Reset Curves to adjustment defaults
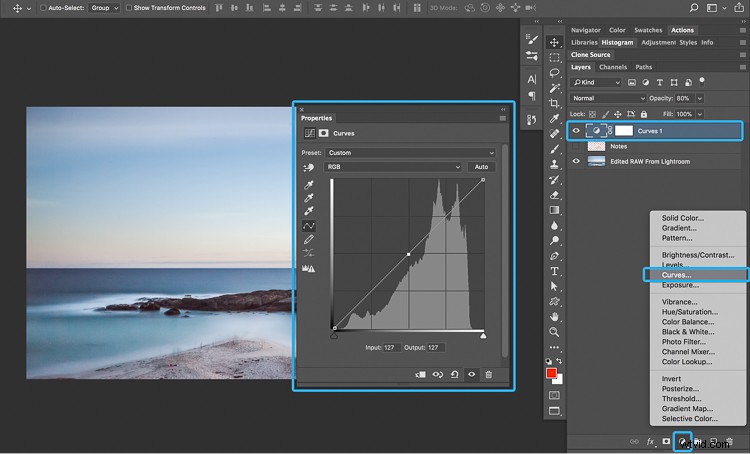The height and width of the screenshot is (454, 750). coord(454,375)
